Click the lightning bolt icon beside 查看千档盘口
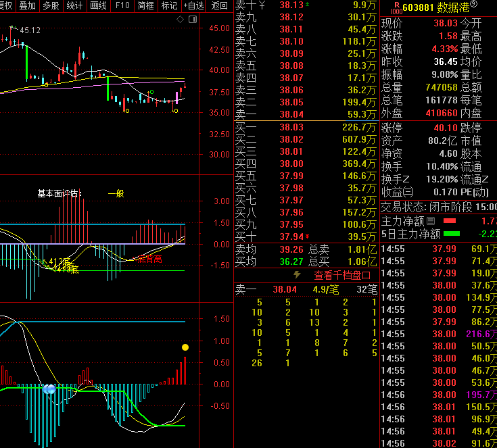The width and height of the screenshot is (497, 448). pos(296,275)
